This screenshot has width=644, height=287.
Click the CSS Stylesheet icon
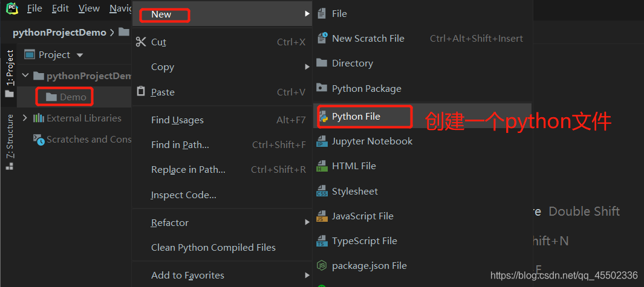pyautogui.click(x=322, y=192)
